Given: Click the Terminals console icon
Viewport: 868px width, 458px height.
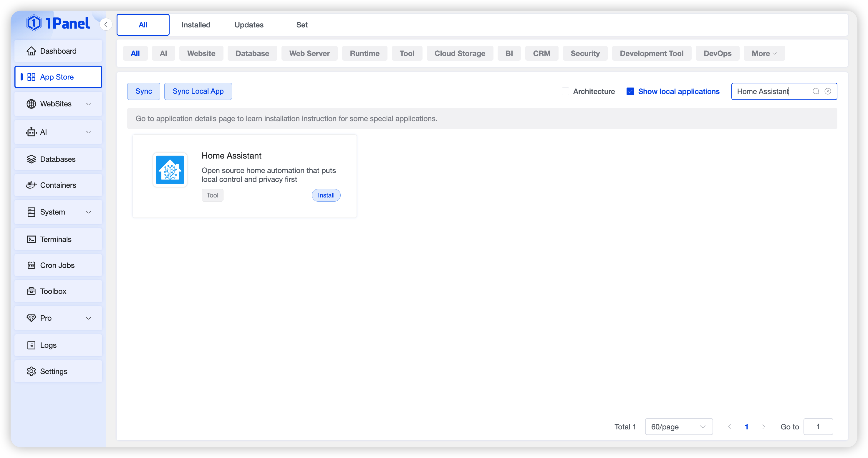Looking at the screenshot, I should click(31, 239).
